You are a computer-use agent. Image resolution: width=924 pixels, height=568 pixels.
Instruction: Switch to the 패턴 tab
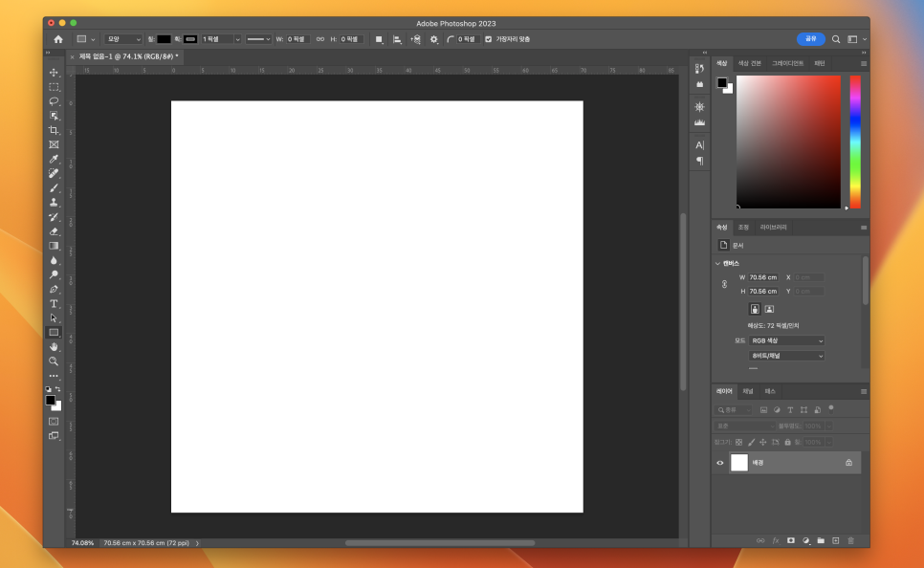click(820, 63)
